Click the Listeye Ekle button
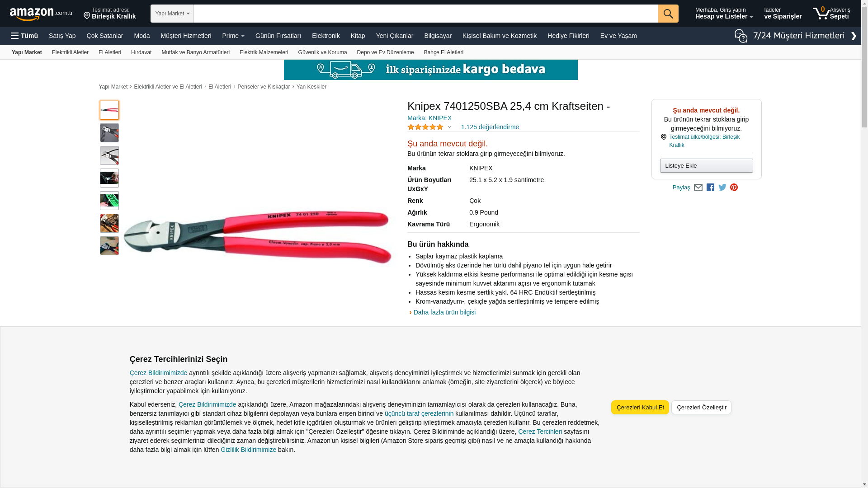 tap(706, 166)
